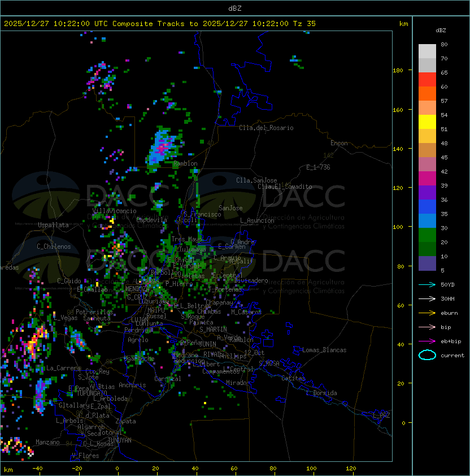Click the Mirador place label
Viewport: 470px width, 476px height.
tap(238, 383)
